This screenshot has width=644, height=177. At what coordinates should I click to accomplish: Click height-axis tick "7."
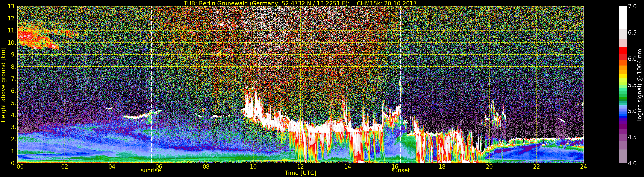tap(13, 79)
